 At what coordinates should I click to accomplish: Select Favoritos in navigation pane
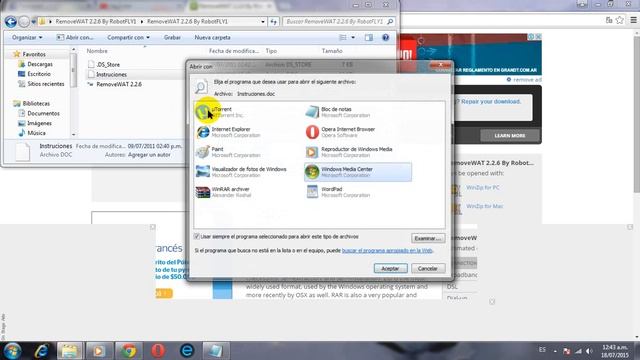pos(34,54)
